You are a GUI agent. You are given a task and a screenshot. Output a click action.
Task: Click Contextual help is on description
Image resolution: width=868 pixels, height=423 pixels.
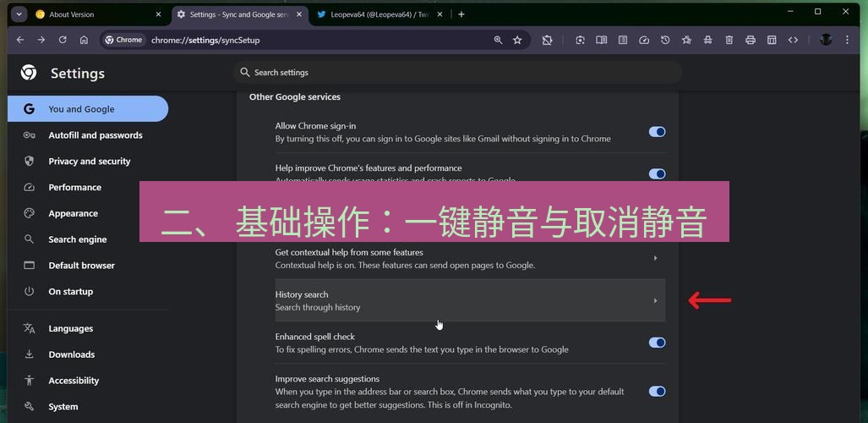[405, 265]
